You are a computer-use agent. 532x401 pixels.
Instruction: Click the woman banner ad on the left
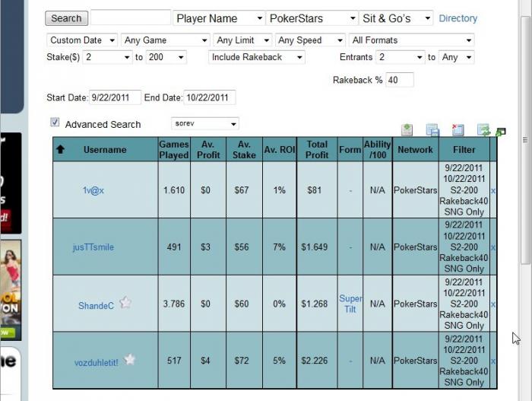point(11,290)
